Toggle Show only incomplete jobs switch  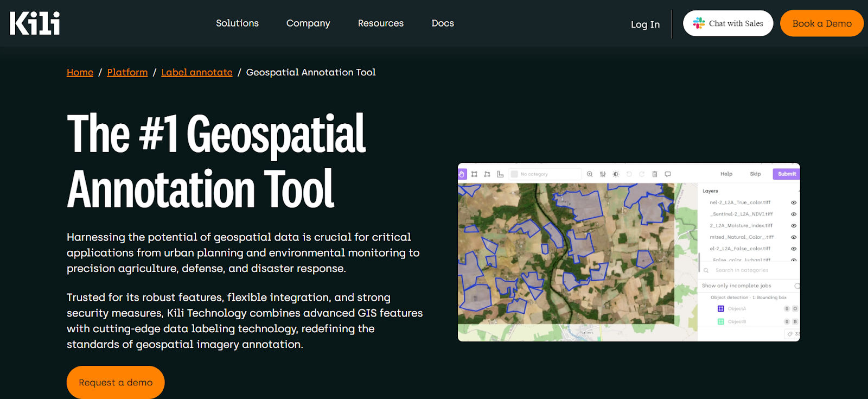[797, 286]
